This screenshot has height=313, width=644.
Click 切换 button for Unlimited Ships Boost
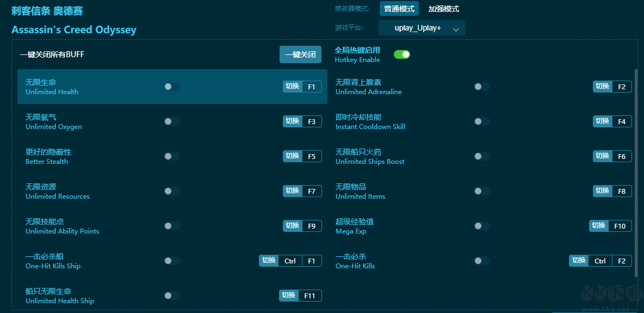click(x=603, y=156)
